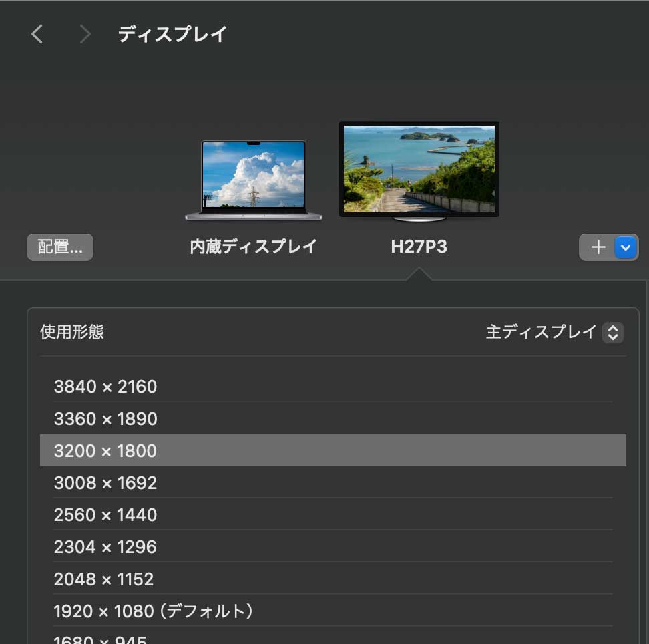Open the main display usage selector

554,332
